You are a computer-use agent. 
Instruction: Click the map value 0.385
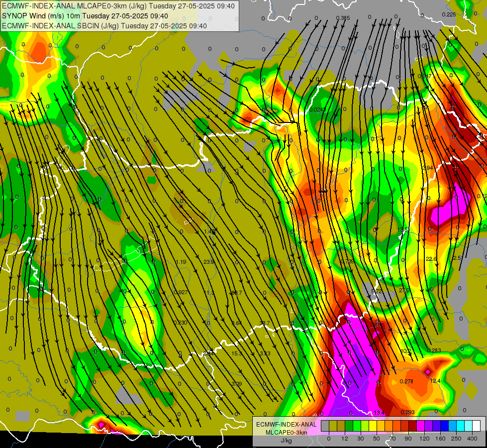click(343, 18)
